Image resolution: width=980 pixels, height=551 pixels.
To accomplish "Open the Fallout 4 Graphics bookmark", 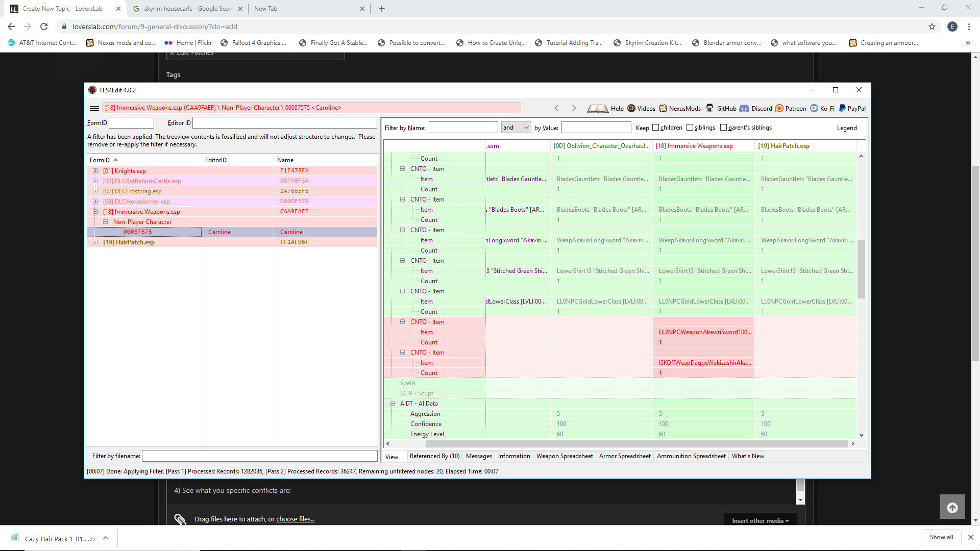I will point(253,43).
